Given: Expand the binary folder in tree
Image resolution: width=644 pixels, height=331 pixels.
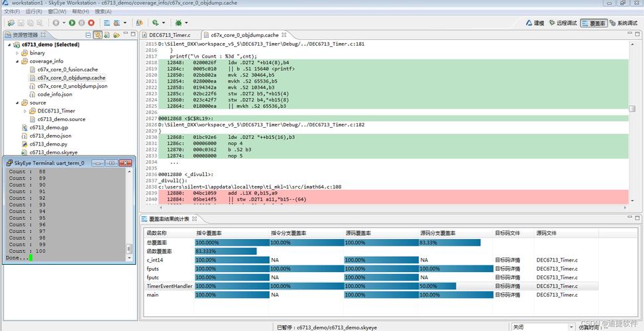Looking at the screenshot, I should [x=17, y=53].
